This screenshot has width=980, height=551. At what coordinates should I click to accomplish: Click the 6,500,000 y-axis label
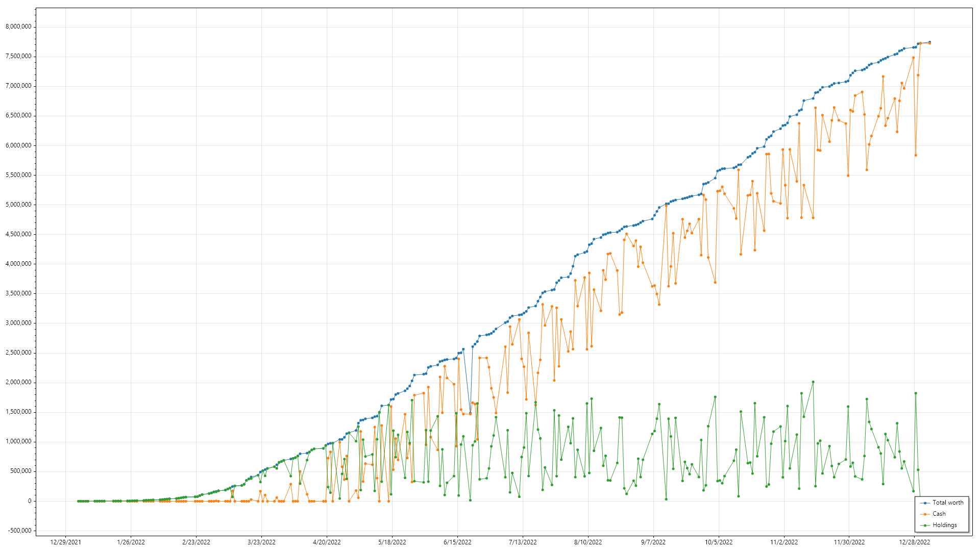[x=18, y=116]
